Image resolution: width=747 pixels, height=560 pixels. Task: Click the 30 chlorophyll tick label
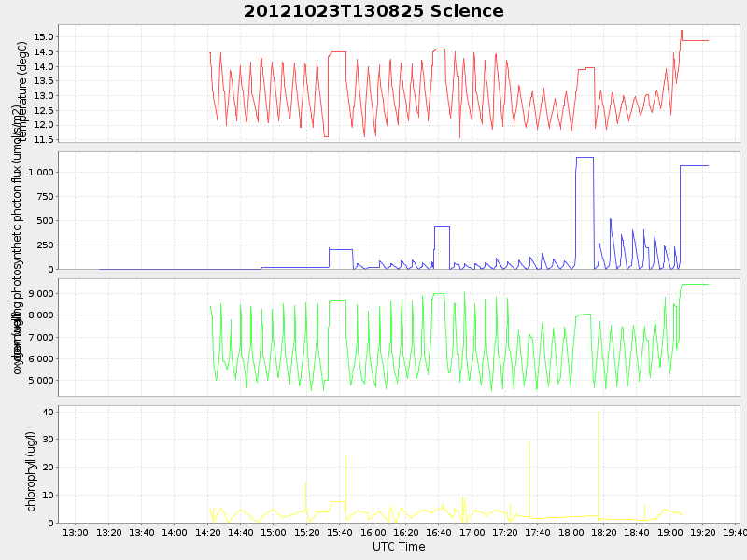tap(49, 440)
